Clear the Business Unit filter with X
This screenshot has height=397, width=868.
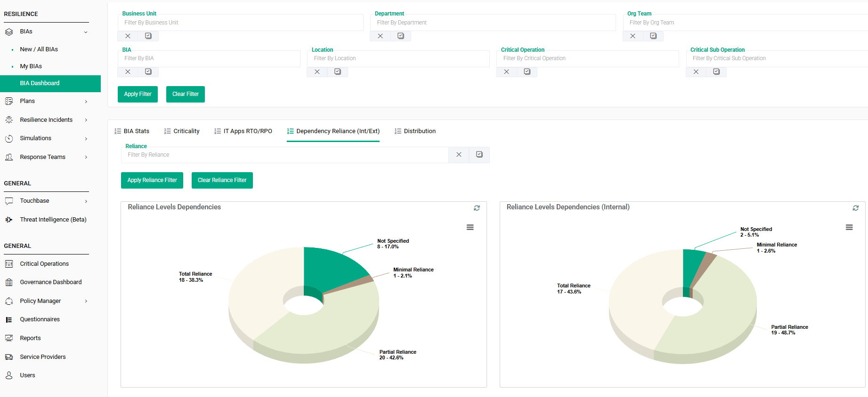point(128,36)
